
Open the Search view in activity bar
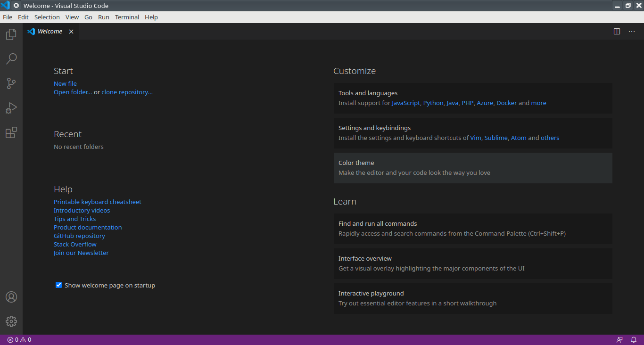(x=11, y=59)
